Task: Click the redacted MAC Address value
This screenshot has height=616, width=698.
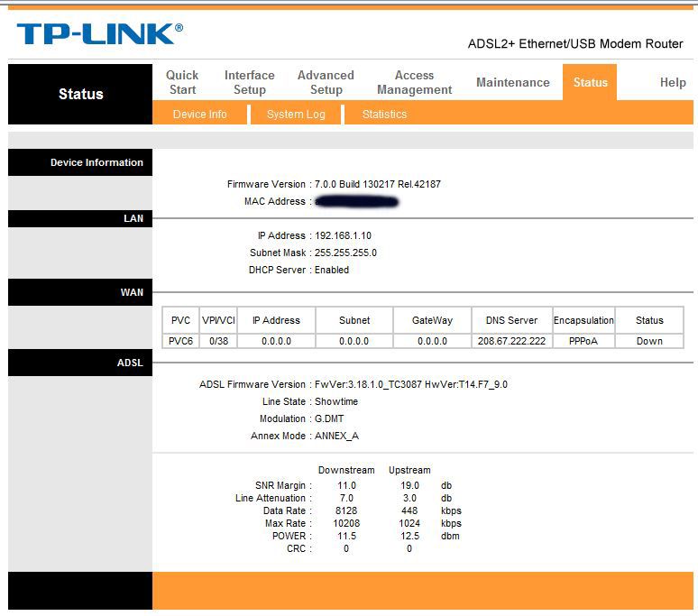Action: 356,202
